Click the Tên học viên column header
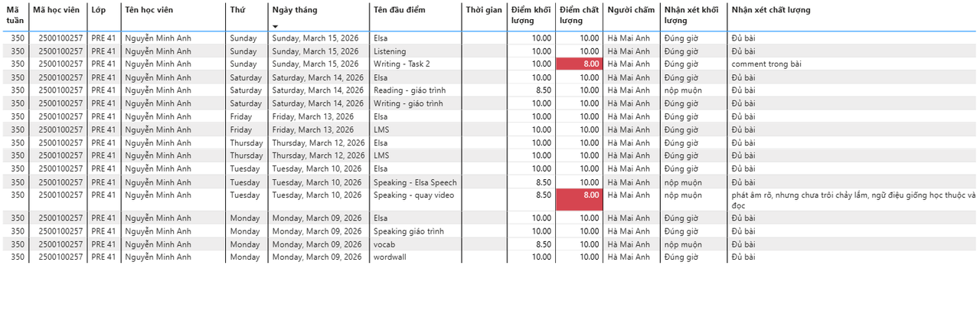 tap(149, 10)
